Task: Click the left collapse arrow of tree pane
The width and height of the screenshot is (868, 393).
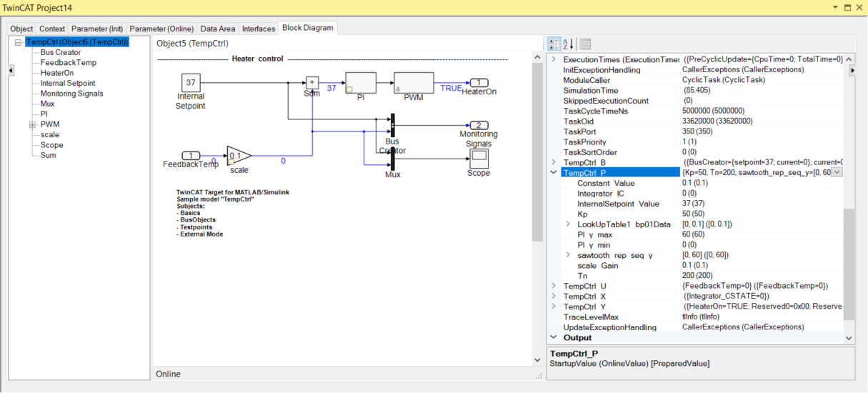Action: tap(11, 71)
